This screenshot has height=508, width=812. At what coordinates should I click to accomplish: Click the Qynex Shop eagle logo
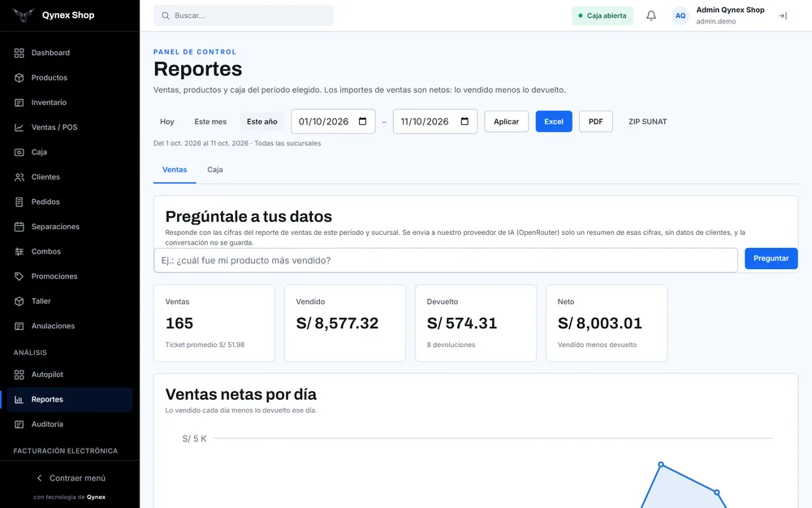click(23, 15)
